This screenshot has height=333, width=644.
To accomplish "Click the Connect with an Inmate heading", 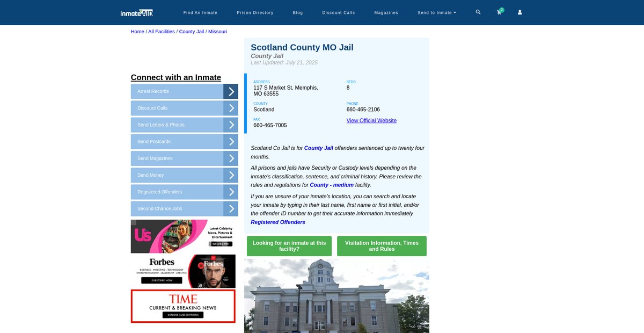I will click(176, 77).
